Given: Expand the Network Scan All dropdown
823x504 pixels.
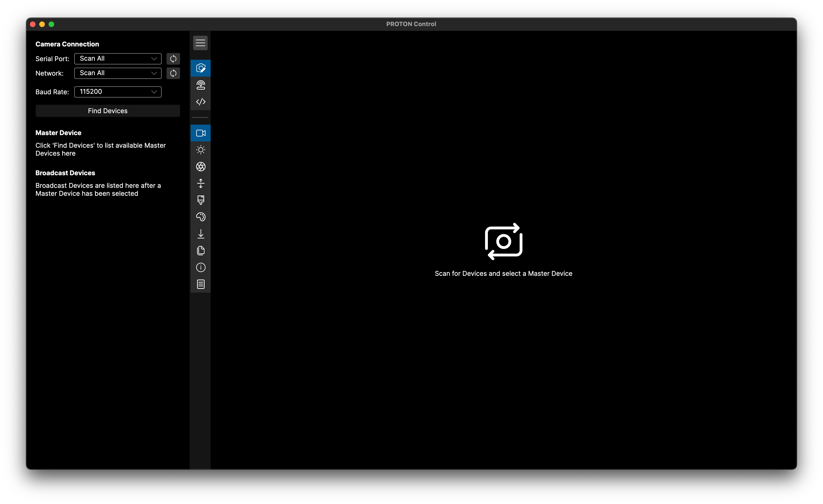Looking at the screenshot, I should [117, 73].
